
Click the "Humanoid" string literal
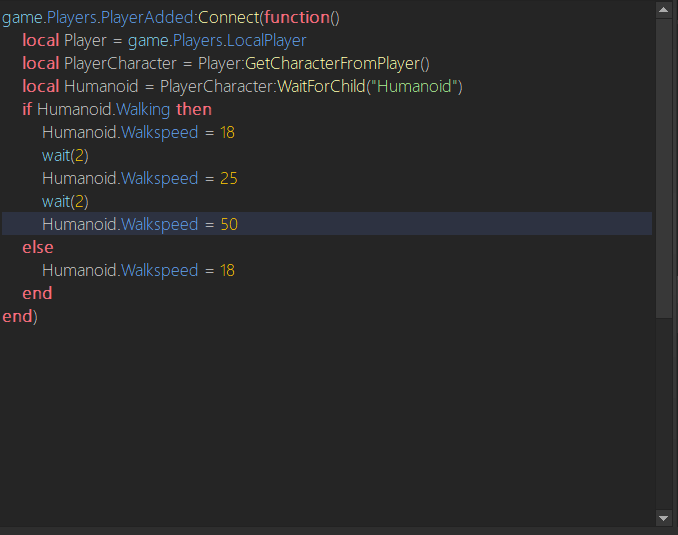pyautogui.click(x=414, y=86)
